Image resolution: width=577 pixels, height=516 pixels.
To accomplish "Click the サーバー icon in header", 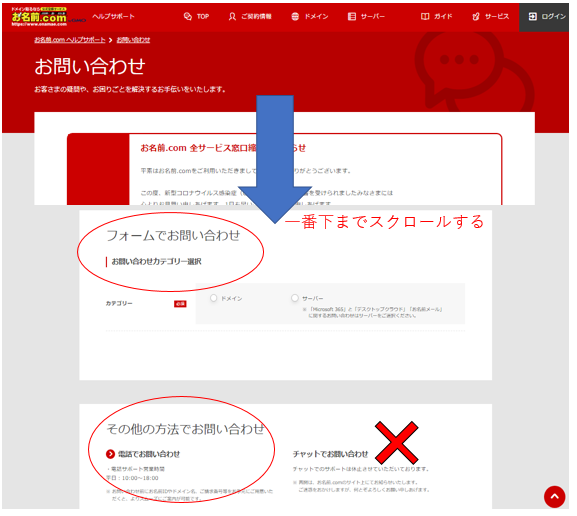I will [352, 16].
